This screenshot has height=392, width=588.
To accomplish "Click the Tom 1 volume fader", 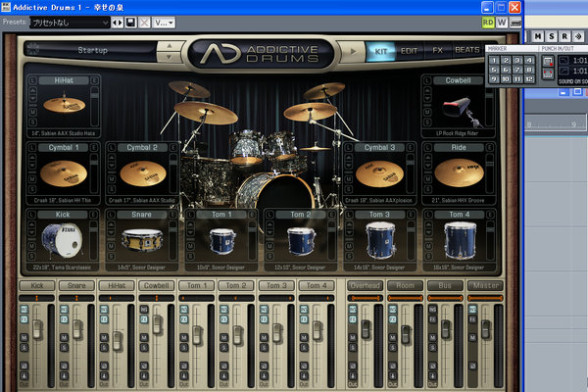I will click(x=197, y=334).
